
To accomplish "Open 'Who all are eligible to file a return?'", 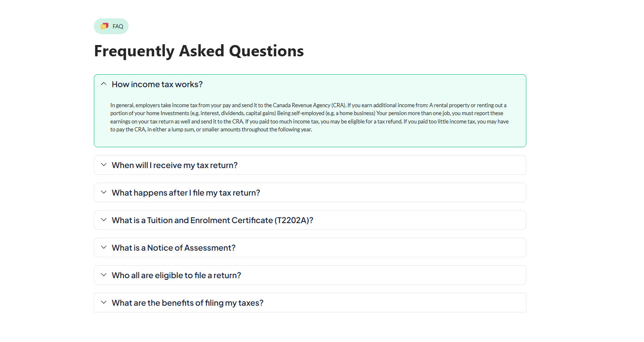I will [176, 275].
